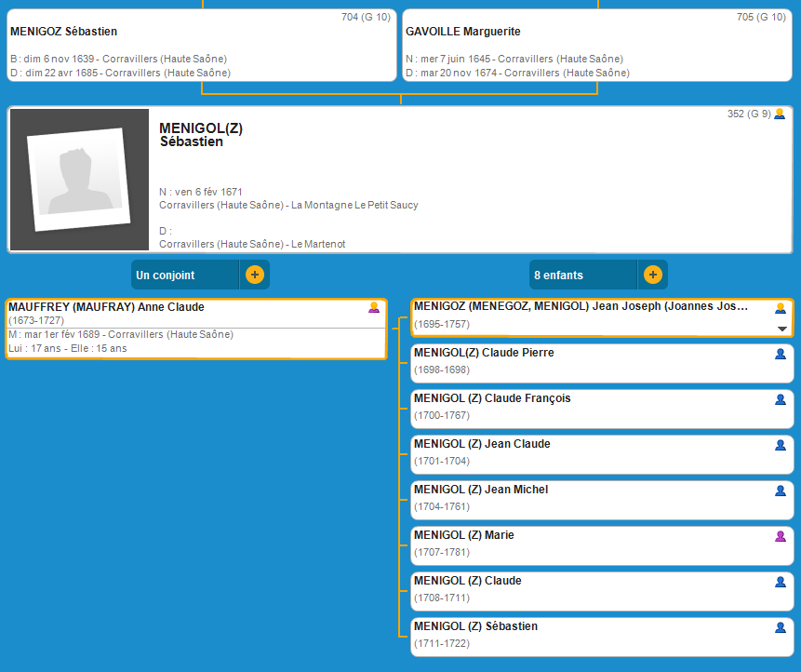Click plus icon beside Un conjoint
Image resolution: width=801 pixels, height=672 pixels.
(254, 276)
